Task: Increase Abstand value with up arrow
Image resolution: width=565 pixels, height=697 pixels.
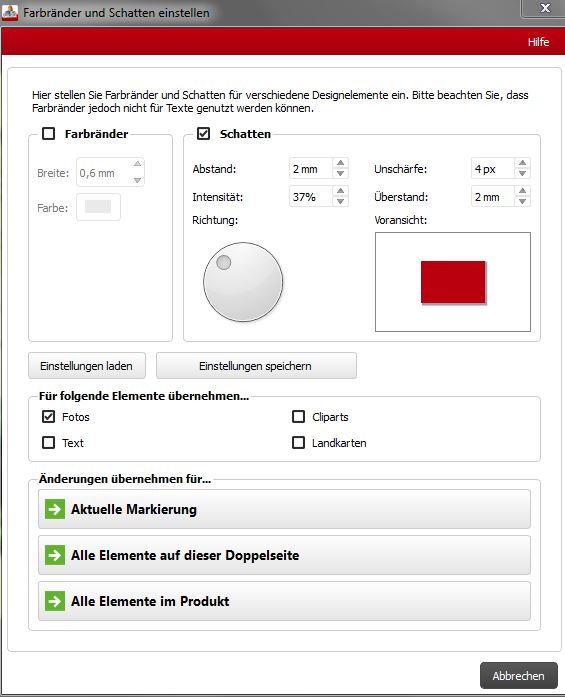Action: (341, 163)
